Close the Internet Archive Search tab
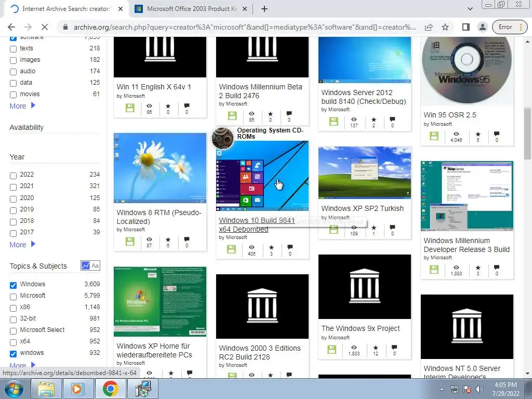Screen dimensions: 532x399 tap(121, 9)
